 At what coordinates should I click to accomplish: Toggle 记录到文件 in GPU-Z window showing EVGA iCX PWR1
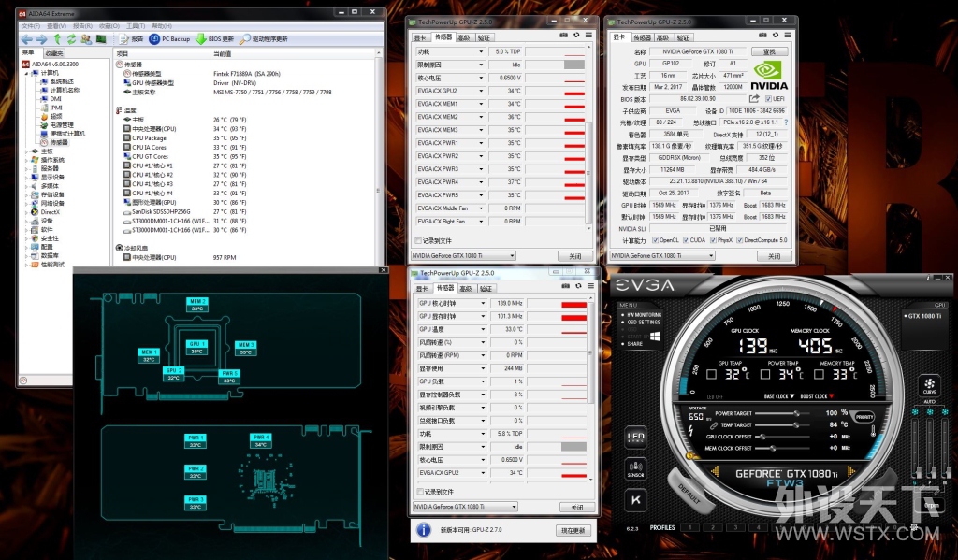[x=418, y=241]
